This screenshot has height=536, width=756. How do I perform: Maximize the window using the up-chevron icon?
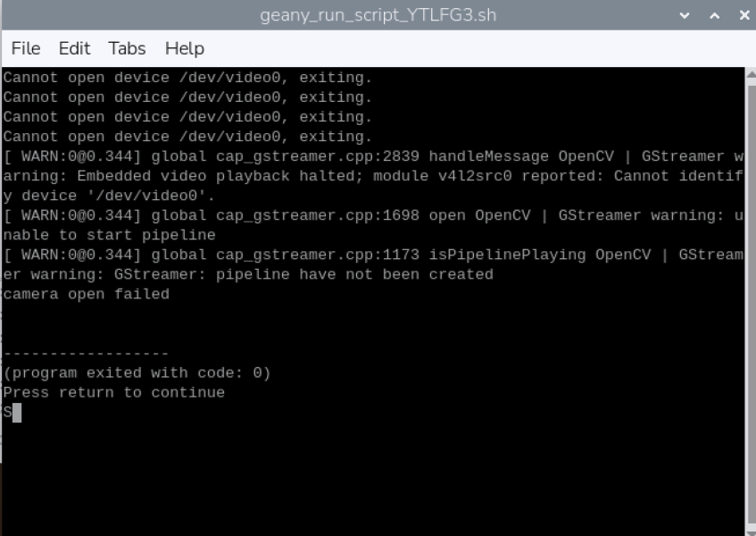(714, 16)
